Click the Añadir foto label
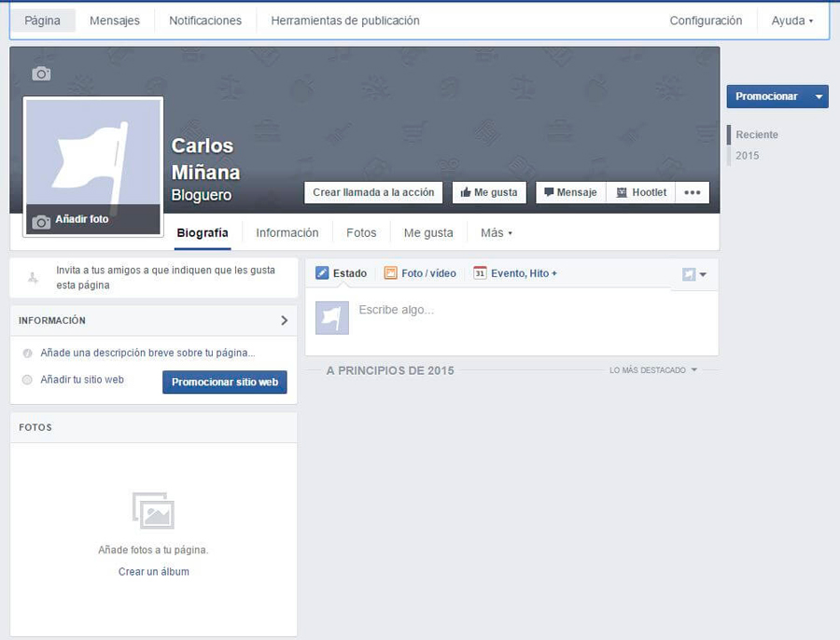840x640 pixels. pos(82,219)
